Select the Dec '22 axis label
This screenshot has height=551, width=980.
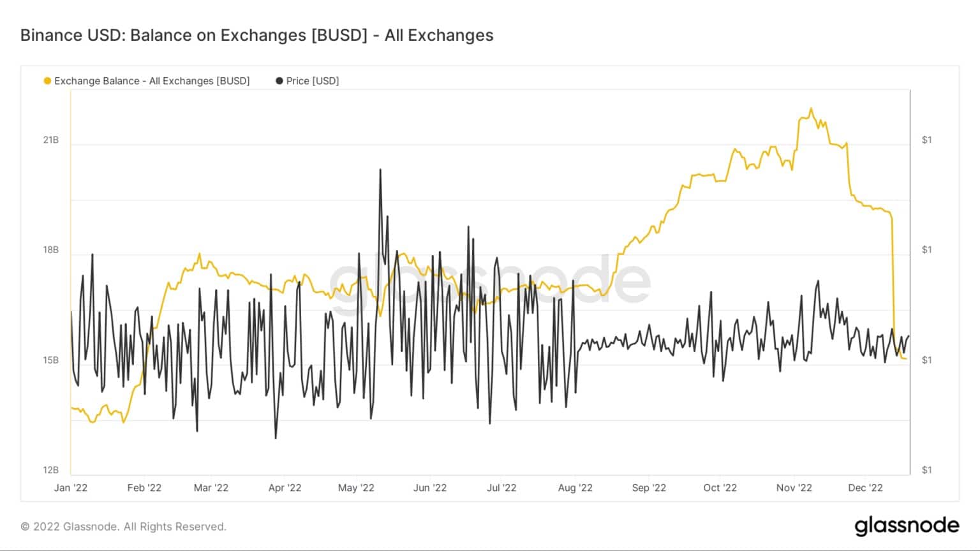(866, 488)
